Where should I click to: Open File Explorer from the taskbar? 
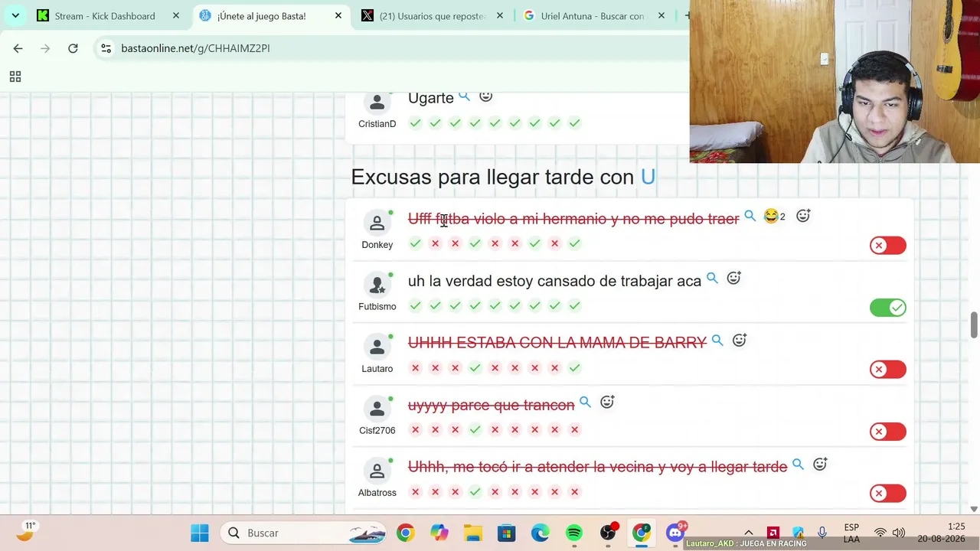point(473,533)
